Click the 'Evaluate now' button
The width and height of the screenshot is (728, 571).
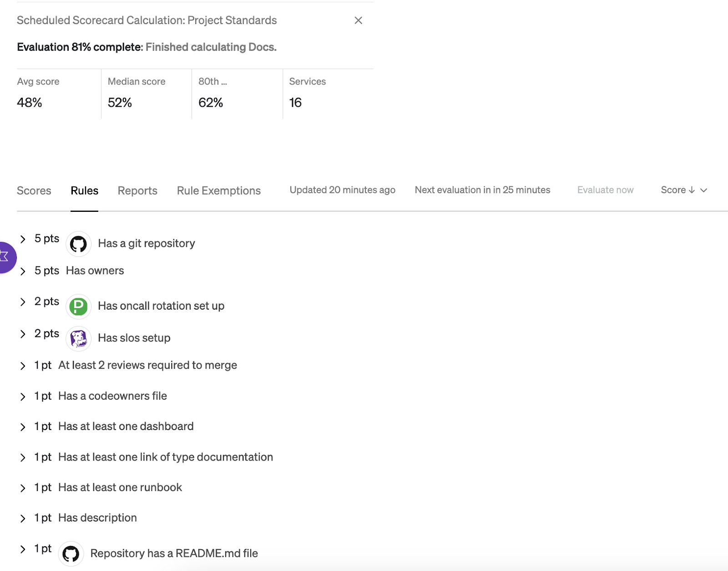[x=605, y=190]
